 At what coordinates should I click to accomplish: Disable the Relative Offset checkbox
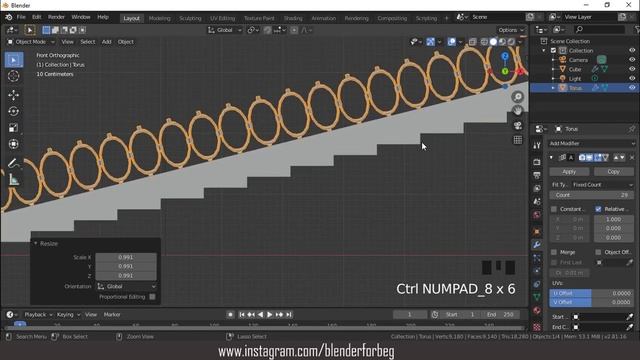coord(598,209)
